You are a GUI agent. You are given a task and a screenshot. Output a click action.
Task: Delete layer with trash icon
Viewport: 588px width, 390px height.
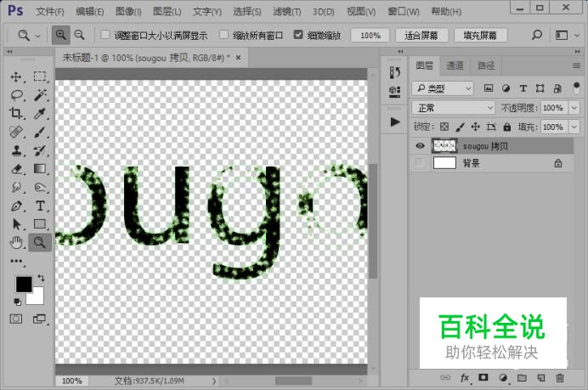click(560, 377)
